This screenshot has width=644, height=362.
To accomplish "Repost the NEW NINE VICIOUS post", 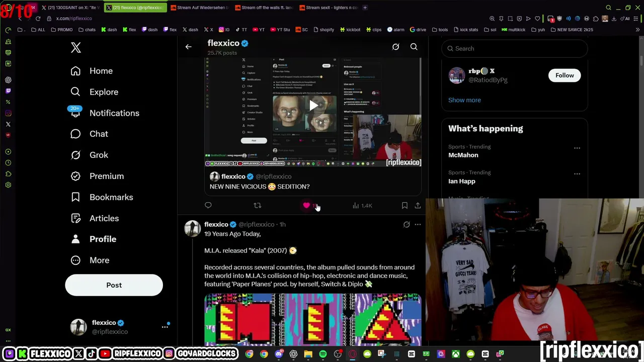I will coord(257,205).
